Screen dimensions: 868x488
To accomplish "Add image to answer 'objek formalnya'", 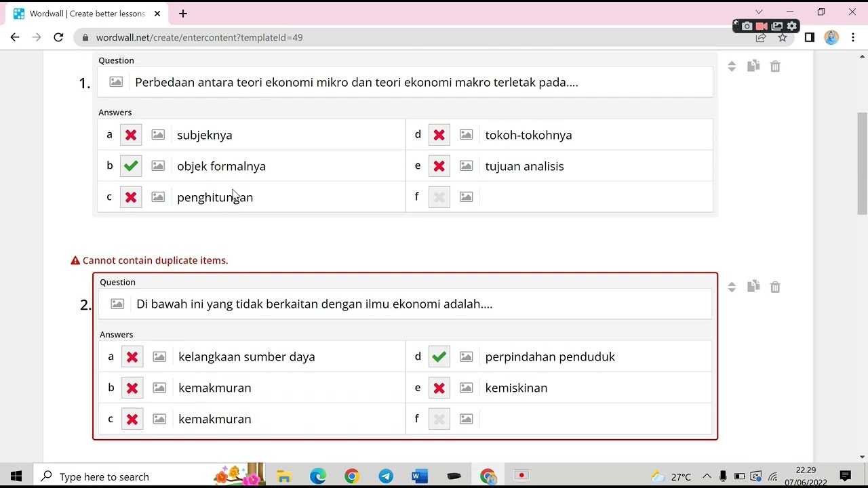I will coord(158,166).
